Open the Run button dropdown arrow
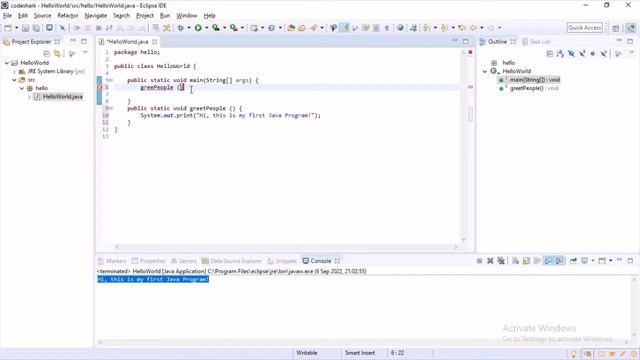This screenshot has width=640, height=360. coord(206,28)
